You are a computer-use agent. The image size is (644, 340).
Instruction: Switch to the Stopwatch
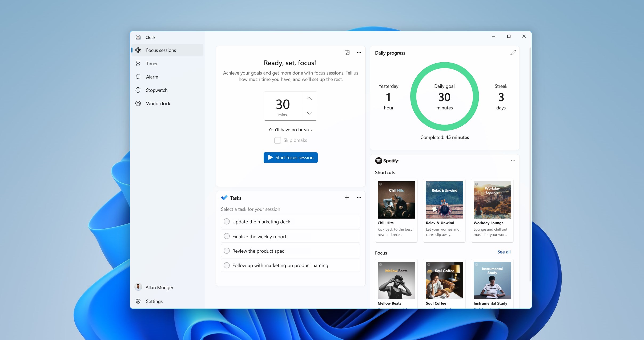(157, 90)
